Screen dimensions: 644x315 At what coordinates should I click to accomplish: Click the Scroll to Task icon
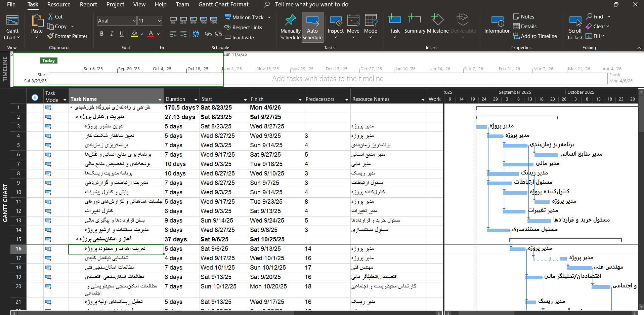pyautogui.click(x=575, y=21)
